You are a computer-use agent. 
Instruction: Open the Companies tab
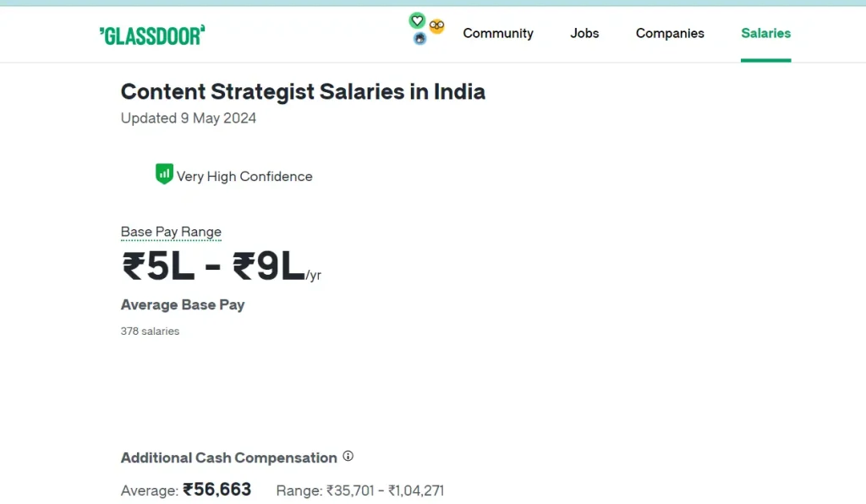coord(670,33)
